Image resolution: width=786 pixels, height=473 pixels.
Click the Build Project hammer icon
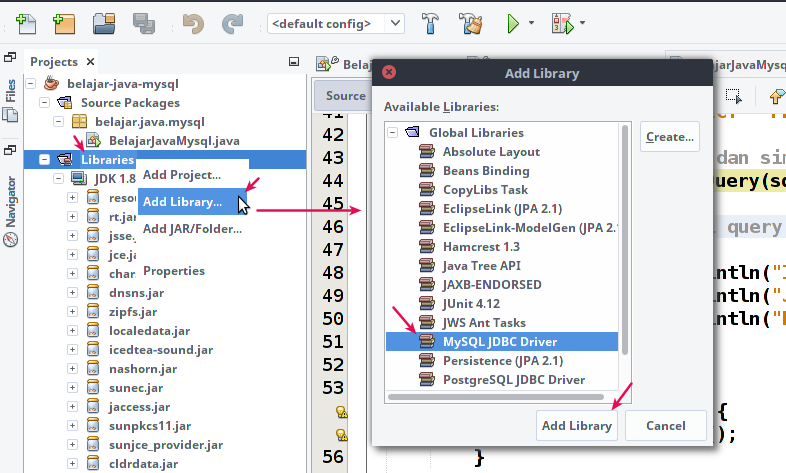click(x=430, y=24)
